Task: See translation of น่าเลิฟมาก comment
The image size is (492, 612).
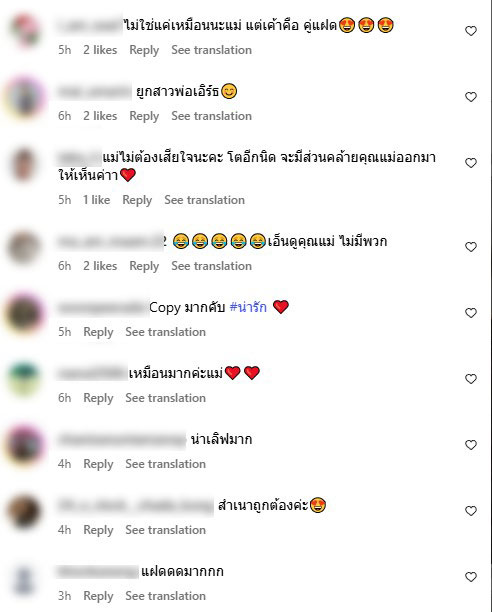Action: pos(165,464)
